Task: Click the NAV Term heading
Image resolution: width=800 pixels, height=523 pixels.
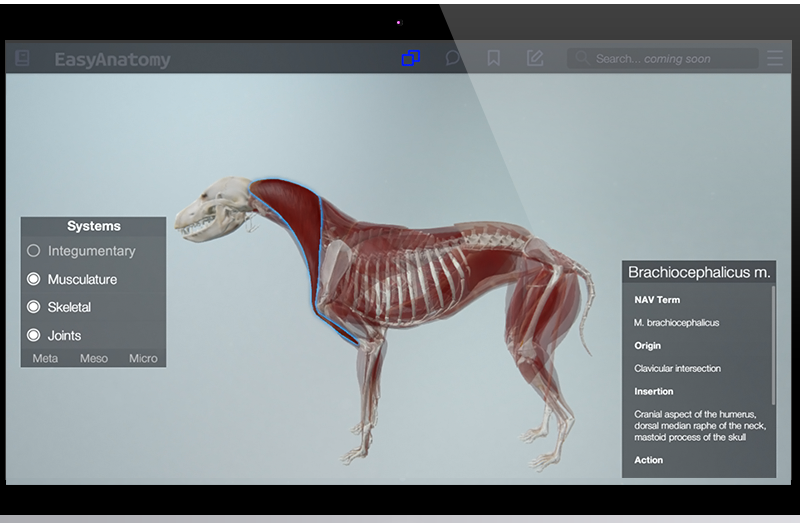Action: (x=657, y=300)
